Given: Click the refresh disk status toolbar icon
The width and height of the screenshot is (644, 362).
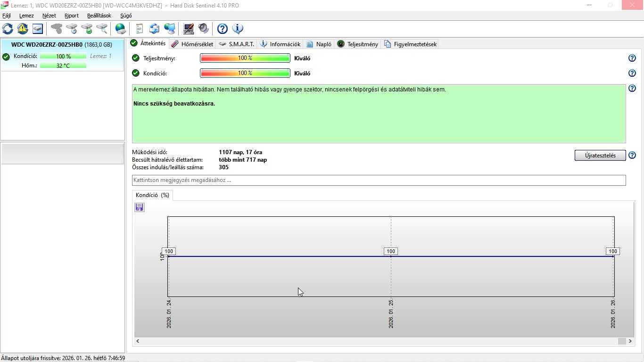Looking at the screenshot, I should tap(8, 29).
